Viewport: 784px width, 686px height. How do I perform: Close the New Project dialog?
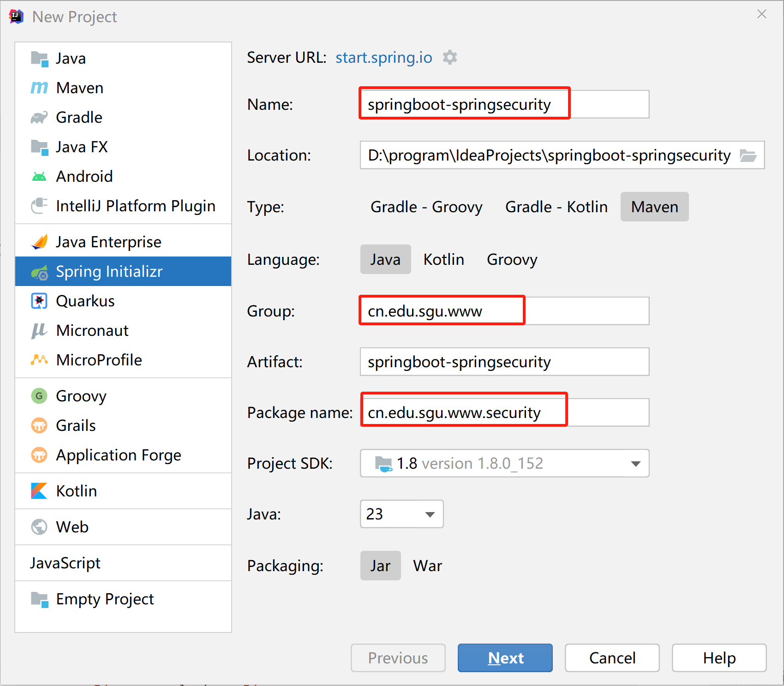point(762,14)
